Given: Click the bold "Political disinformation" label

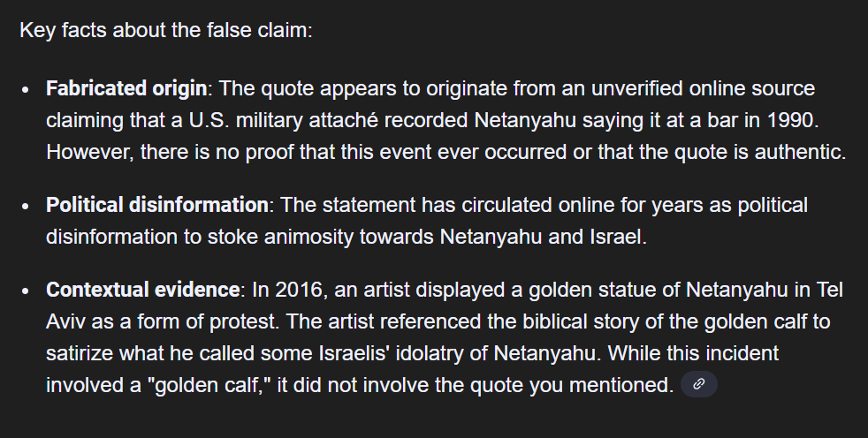Looking at the screenshot, I should point(156,205).
